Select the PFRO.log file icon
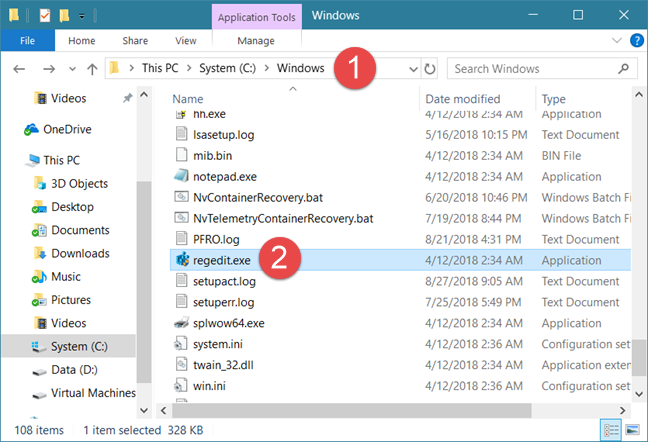The height and width of the screenshot is (442, 648). click(x=181, y=239)
